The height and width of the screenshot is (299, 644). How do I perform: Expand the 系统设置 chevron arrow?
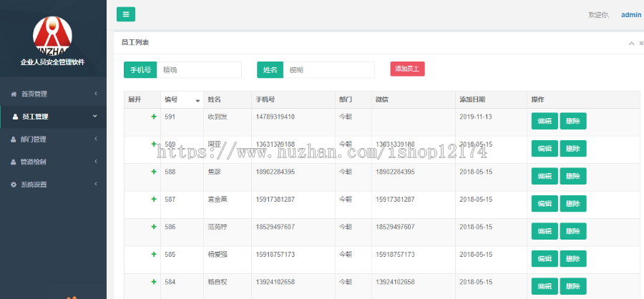tap(95, 184)
